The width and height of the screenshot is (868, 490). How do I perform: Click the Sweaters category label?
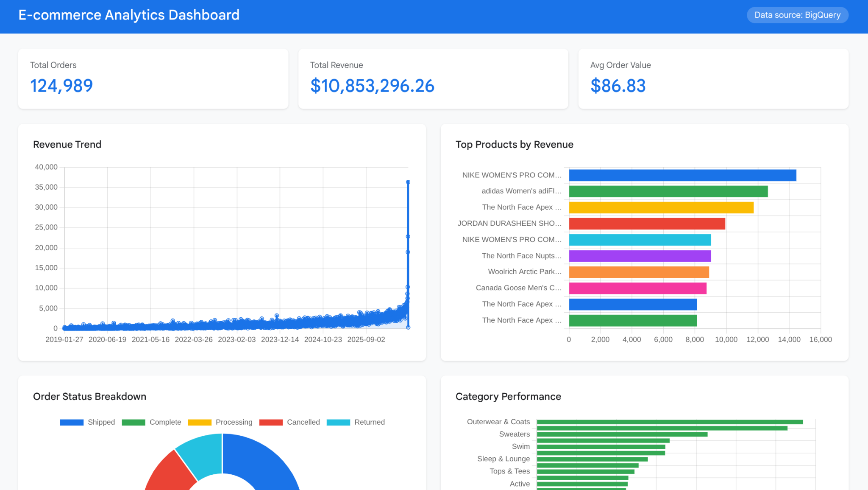click(515, 434)
